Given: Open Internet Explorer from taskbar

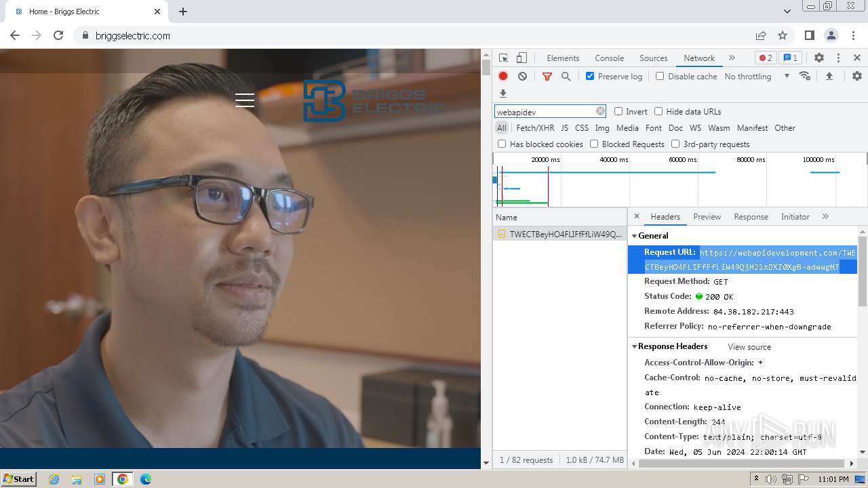Looking at the screenshot, I should pyautogui.click(x=54, y=479).
